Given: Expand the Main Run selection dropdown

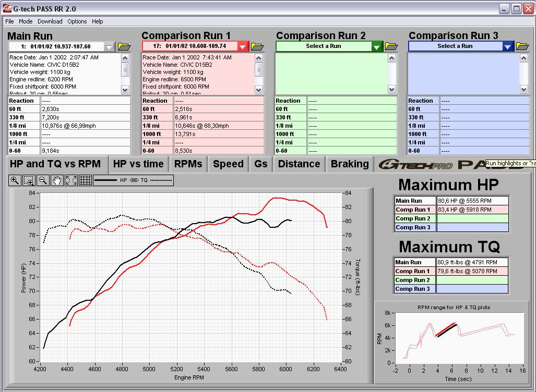Looking at the screenshot, I should pos(109,47).
